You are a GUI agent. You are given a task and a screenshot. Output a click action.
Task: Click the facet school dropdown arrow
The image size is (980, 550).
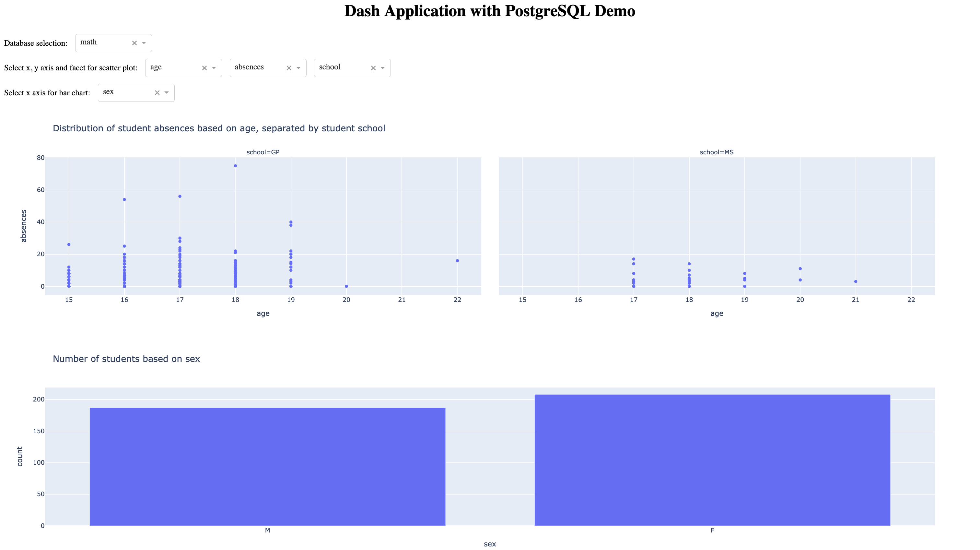point(382,67)
